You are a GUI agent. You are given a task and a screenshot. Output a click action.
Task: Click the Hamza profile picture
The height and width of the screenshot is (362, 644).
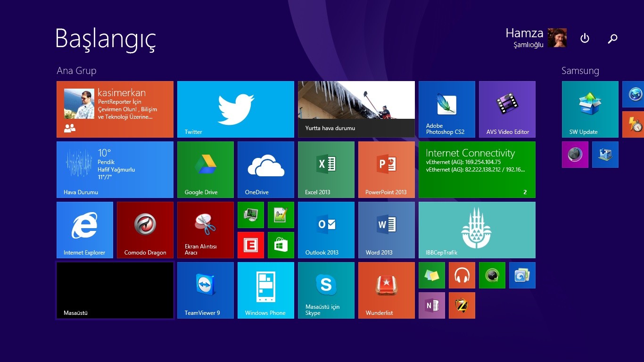pos(557,38)
